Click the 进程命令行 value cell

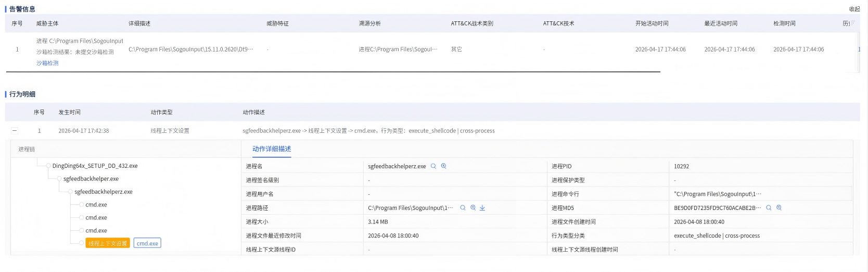pyautogui.click(x=718, y=194)
